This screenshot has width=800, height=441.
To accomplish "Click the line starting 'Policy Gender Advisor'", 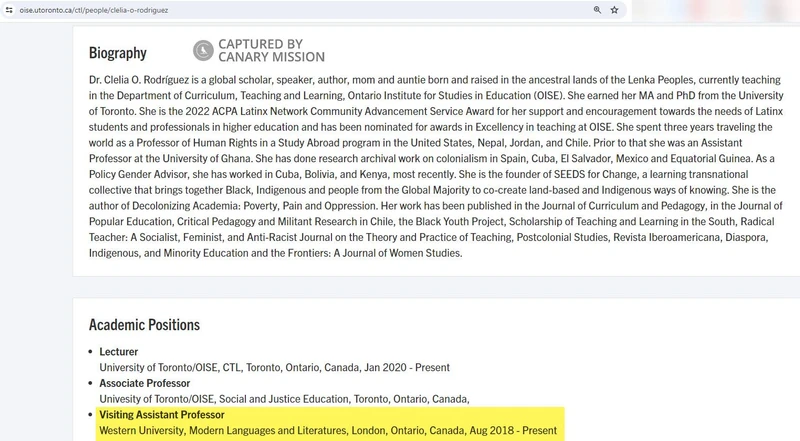I will [x=418, y=174].
